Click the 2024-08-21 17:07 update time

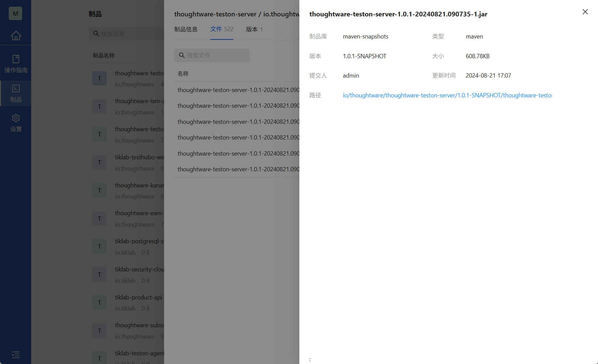click(488, 76)
